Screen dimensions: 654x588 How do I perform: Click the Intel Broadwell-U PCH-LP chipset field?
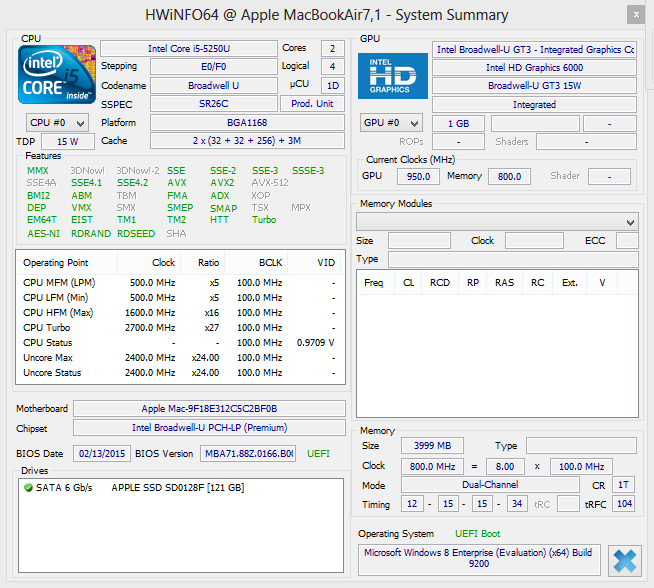(209, 428)
